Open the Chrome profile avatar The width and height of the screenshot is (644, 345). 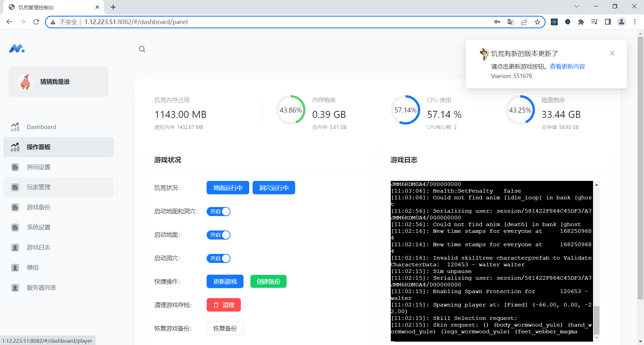622,22
